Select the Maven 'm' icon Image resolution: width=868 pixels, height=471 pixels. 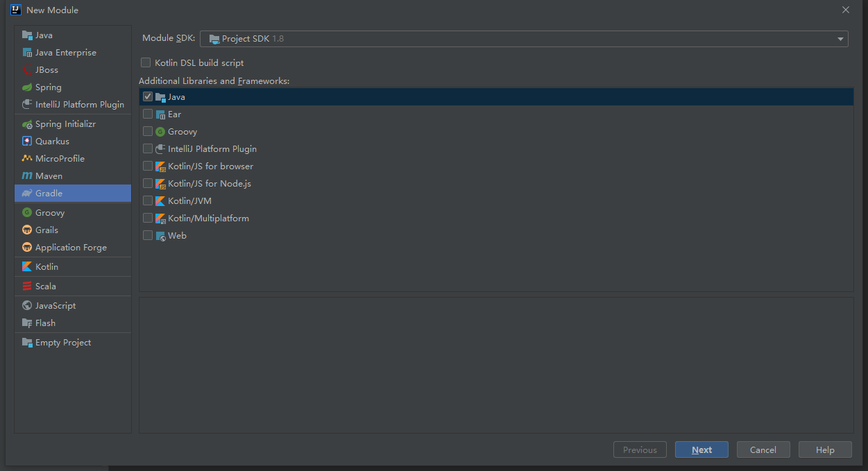(27, 176)
